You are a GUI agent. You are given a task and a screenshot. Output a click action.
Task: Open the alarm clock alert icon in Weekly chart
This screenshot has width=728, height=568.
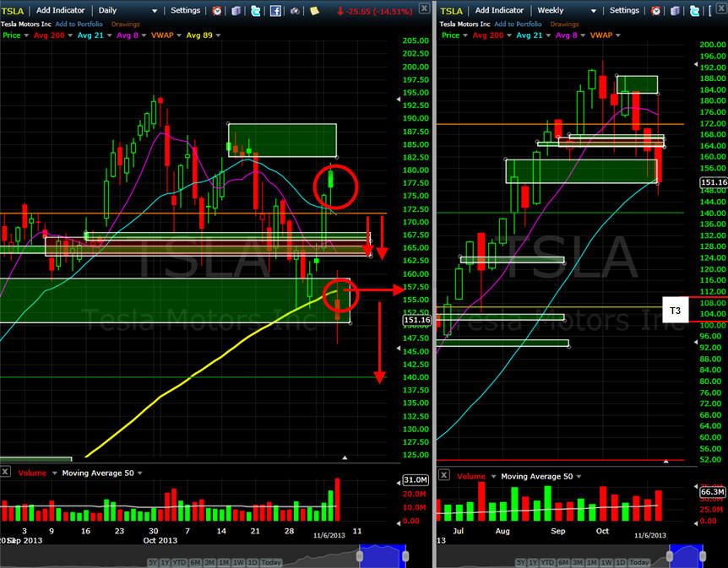[x=655, y=10]
